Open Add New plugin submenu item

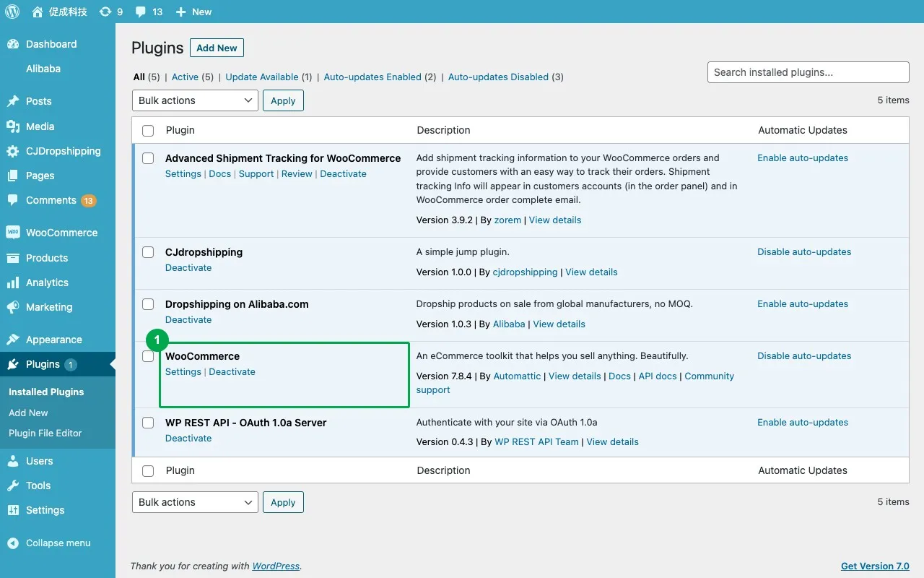click(x=28, y=413)
